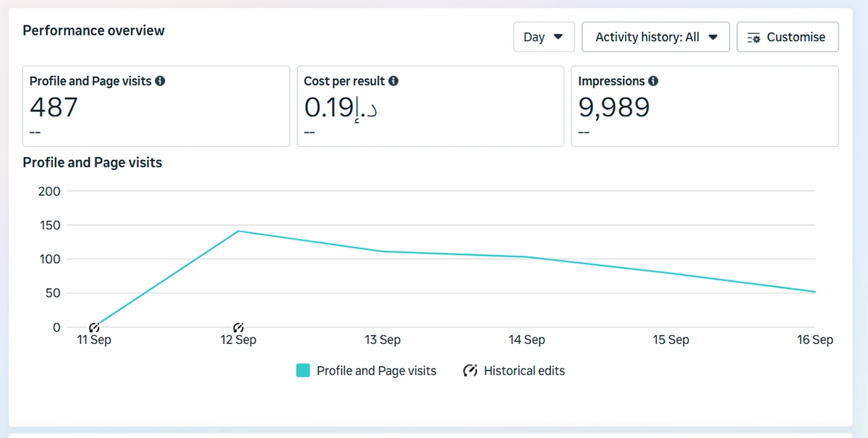Select the historical edit marker at 11 Sep
Screen dimensions: 868x438
click(94, 328)
